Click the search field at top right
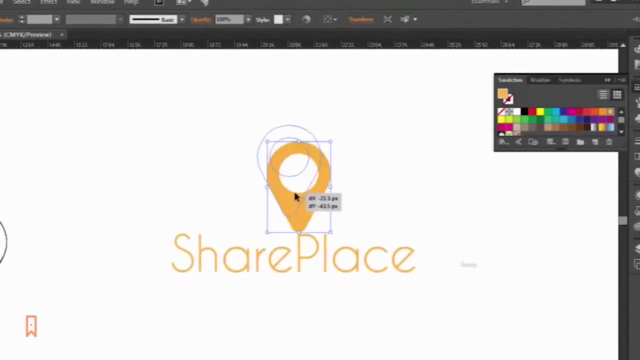Screen dimensions: 640x360 553,2
